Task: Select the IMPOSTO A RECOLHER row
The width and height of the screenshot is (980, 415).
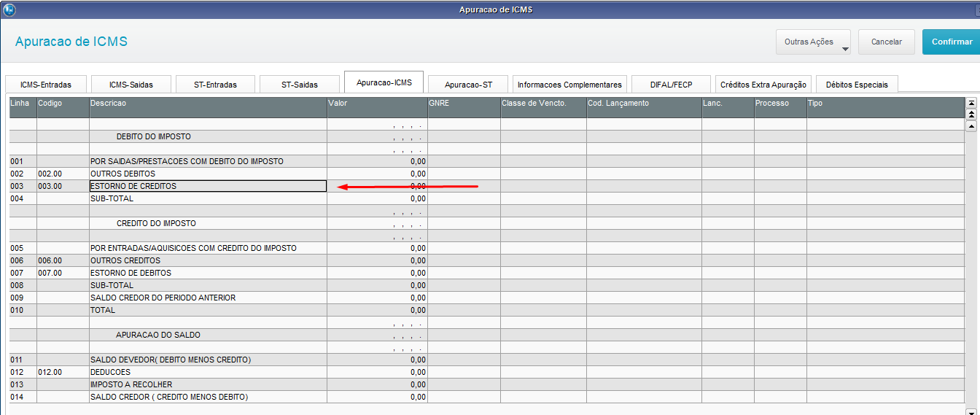Action: [486, 384]
